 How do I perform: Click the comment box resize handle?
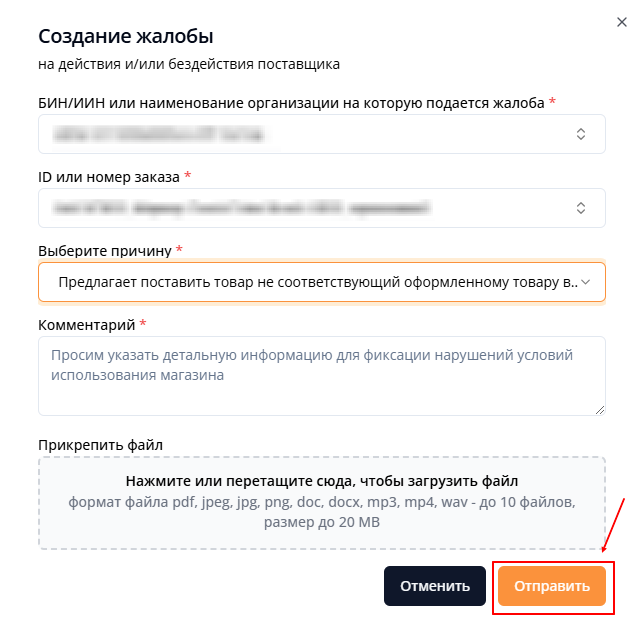click(x=600, y=409)
